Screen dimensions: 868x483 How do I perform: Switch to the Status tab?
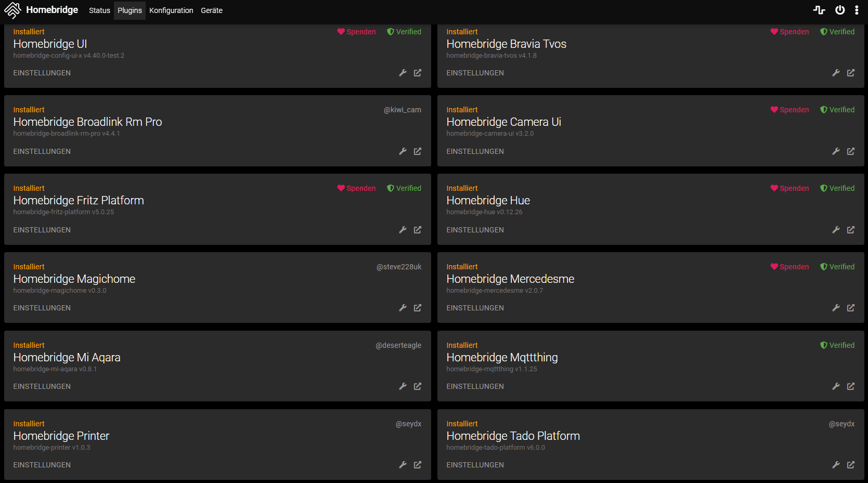click(99, 10)
